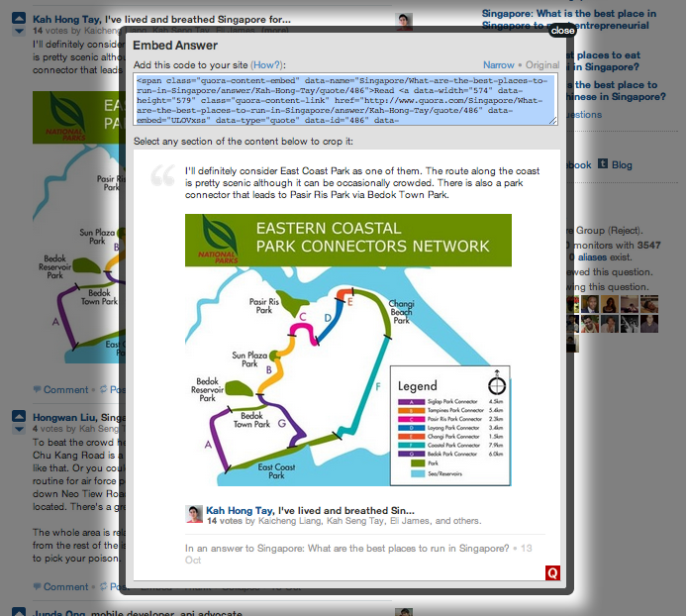Switch embed width to Original
687x616 pixels.
click(x=541, y=64)
